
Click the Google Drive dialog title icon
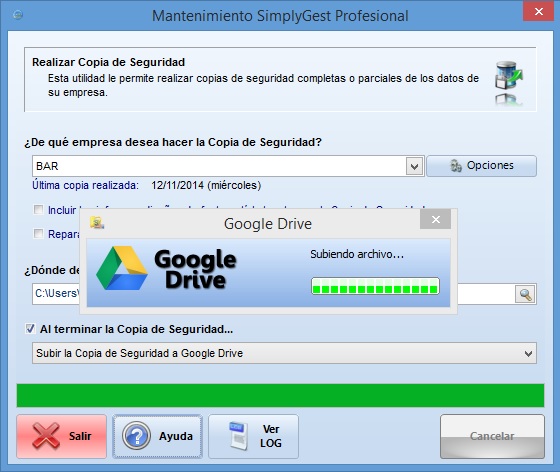[x=97, y=222]
